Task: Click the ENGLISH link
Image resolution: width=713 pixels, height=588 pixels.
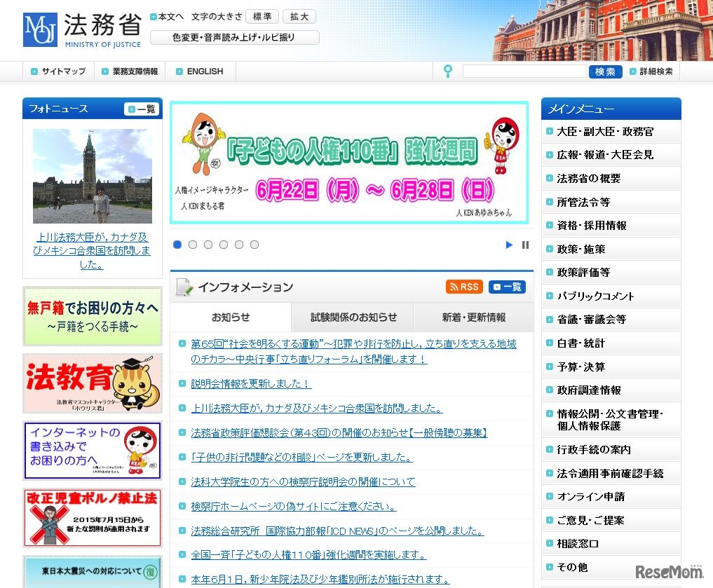Action: pyautogui.click(x=204, y=71)
